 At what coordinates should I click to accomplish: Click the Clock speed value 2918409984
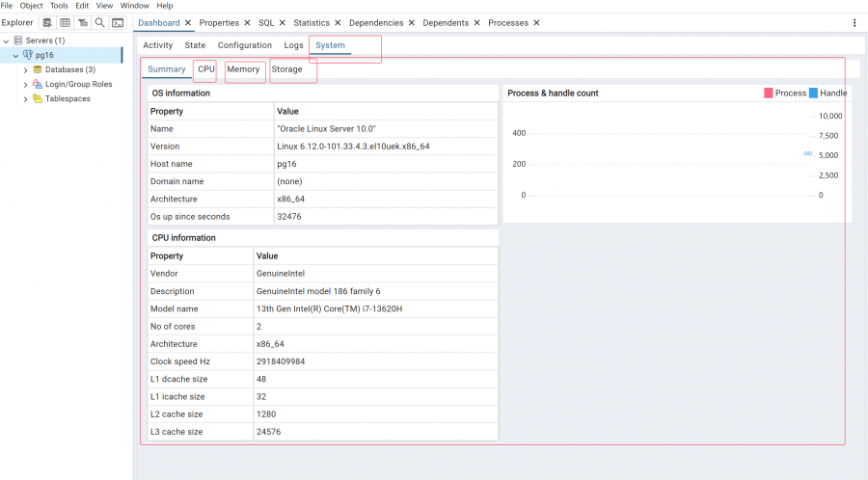click(281, 361)
